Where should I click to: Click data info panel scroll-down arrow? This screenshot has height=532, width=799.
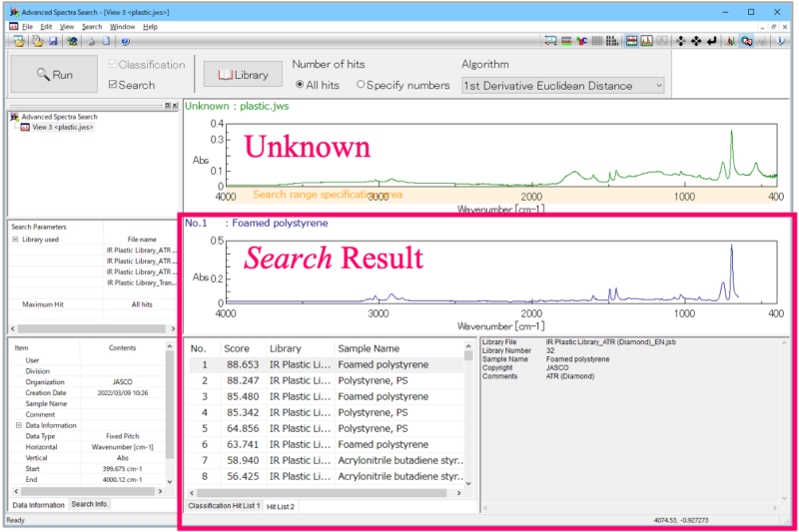click(x=170, y=481)
